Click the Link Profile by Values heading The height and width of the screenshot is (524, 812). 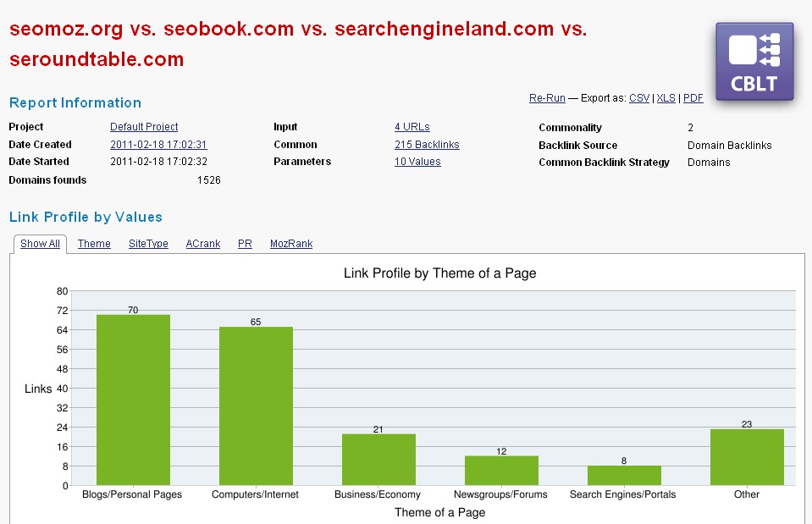(86, 217)
